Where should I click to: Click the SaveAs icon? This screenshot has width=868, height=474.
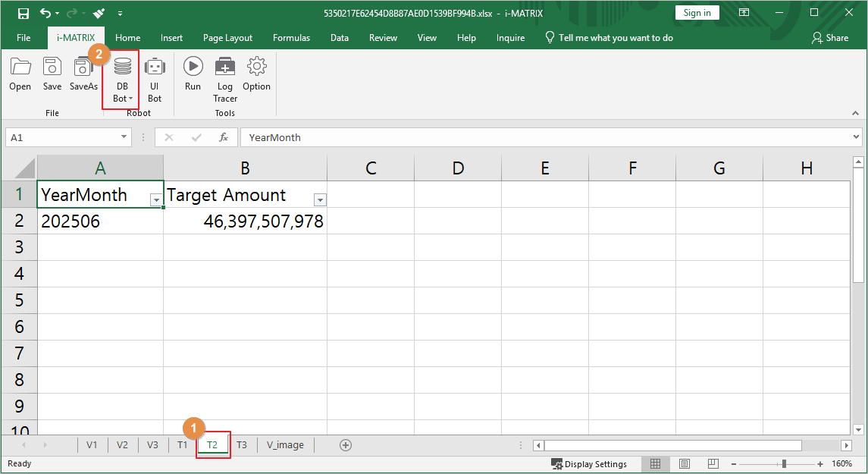[83, 74]
